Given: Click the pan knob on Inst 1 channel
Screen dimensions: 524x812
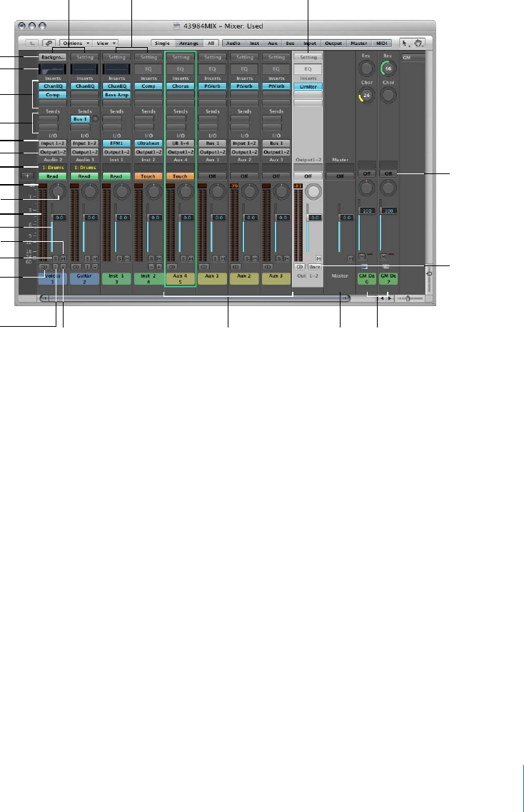Looking at the screenshot, I should (122, 192).
